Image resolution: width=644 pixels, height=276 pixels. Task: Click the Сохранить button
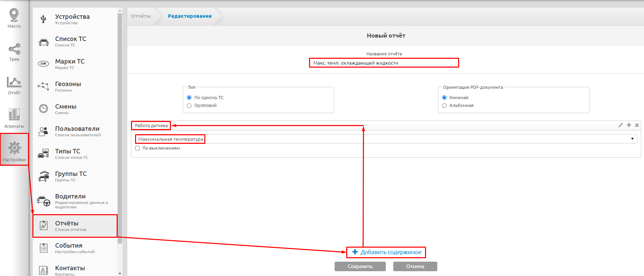pyautogui.click(x=360, y=266)
